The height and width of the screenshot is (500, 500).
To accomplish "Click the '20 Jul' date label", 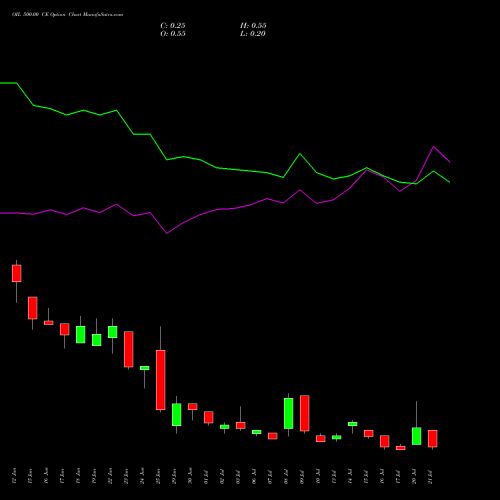I will [414, 476].
